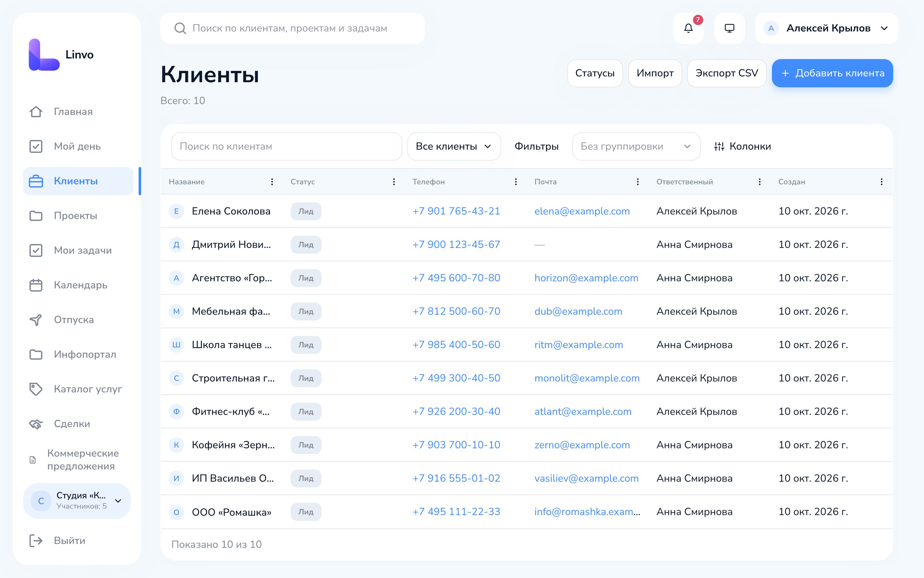Click the Отпуска paper plane icon
924x578 pixels.
[36, 320]
